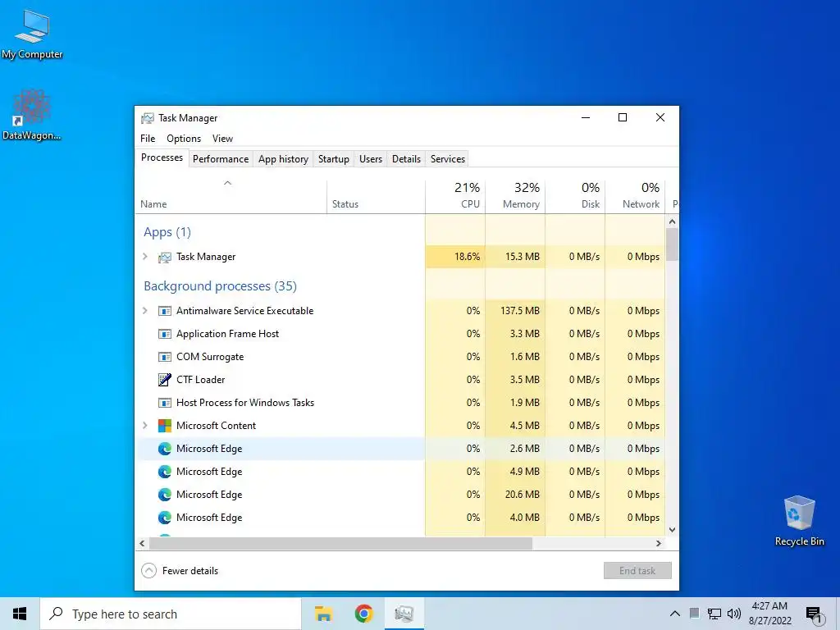Open the DataWagon desktop shortcut
This screenshot has width=840, height=630.
[32, 115]
